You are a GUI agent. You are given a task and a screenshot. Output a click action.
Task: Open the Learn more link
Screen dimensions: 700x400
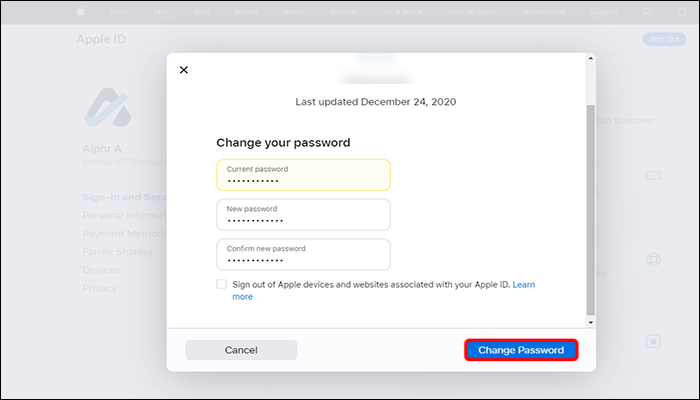pyautogui.click(x=242, y=296)
